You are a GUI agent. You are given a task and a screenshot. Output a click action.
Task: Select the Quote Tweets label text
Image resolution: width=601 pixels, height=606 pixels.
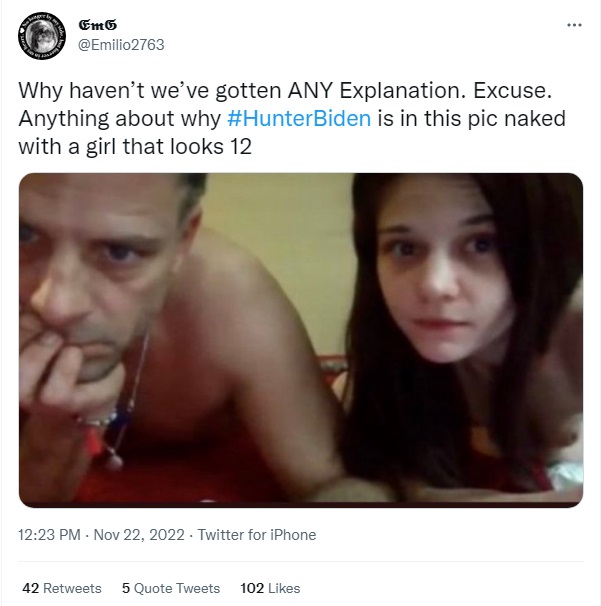177,588
